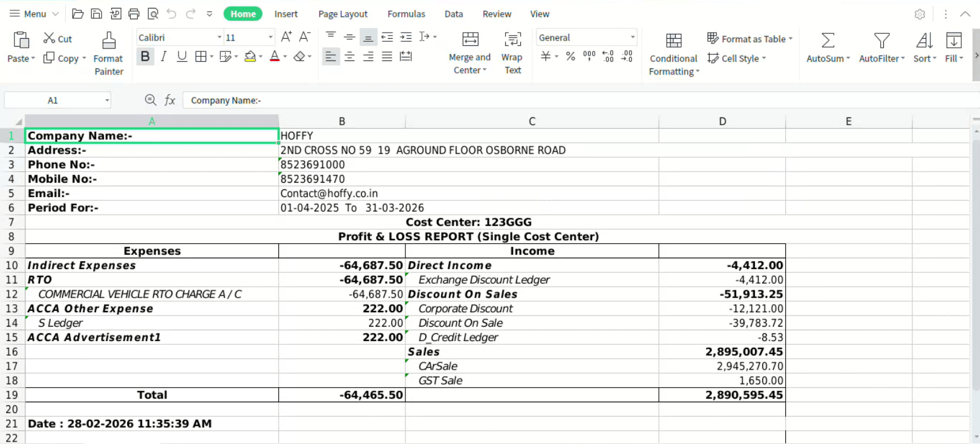The image size is (980, 444).
Task: Align text left
Action: 331,57
